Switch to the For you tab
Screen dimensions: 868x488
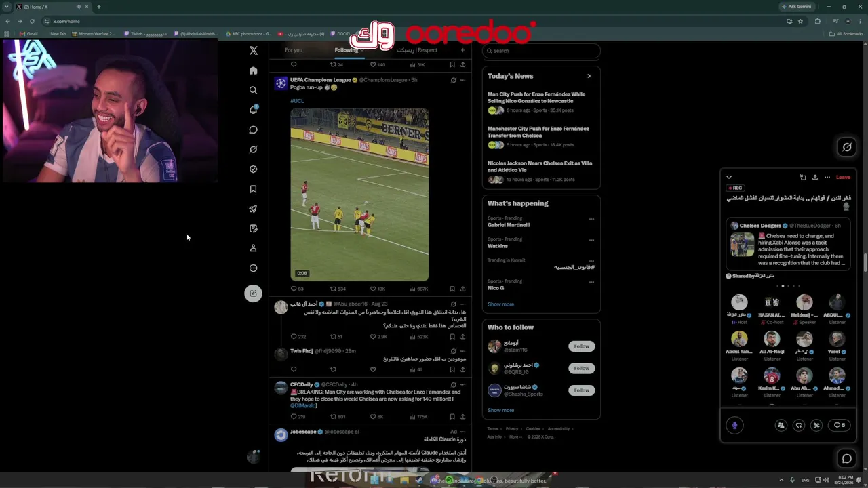[294, 50]
